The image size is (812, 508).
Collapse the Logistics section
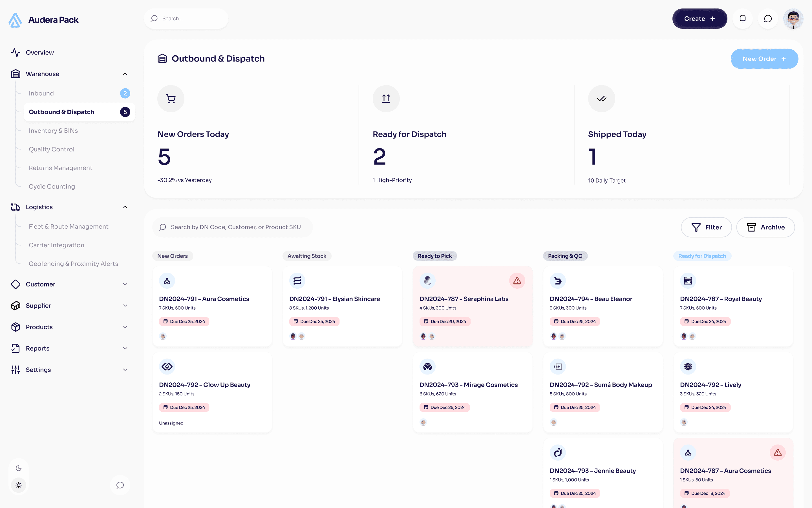point(125,207)
